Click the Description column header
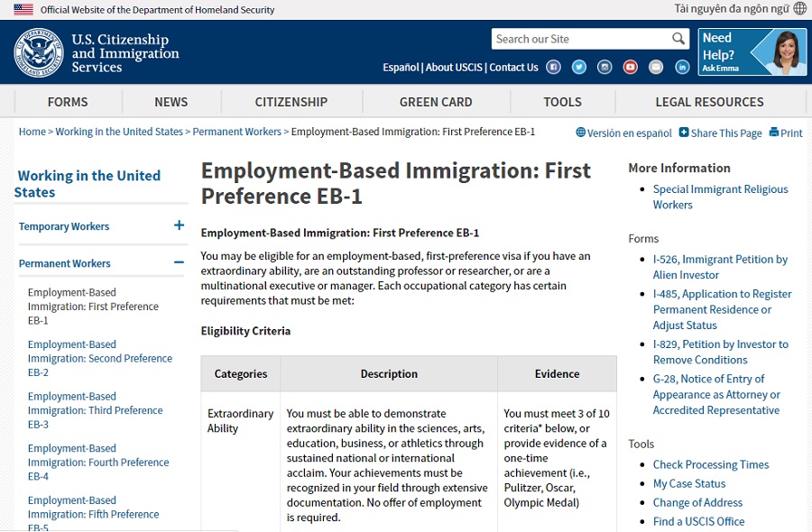This screenshot has height=532, width=812. 389,373
